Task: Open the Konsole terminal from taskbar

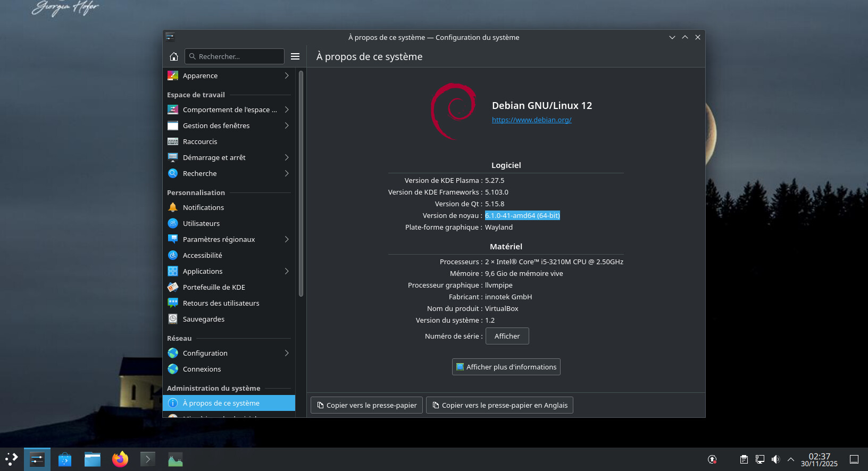Action: pos(148,459)
